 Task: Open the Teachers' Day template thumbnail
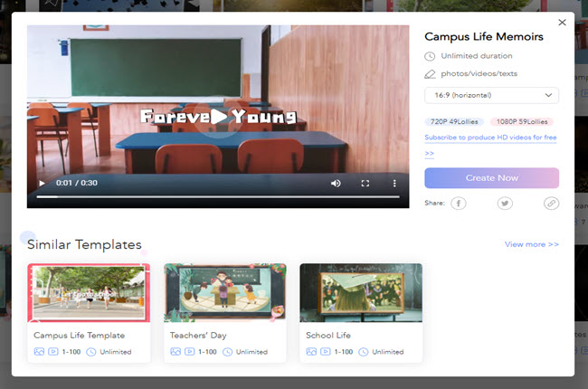[224, 293]
